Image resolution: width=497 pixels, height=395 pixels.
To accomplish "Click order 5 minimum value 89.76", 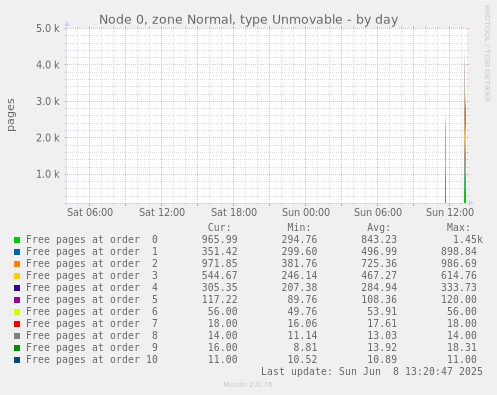I will tap(302, 300).
